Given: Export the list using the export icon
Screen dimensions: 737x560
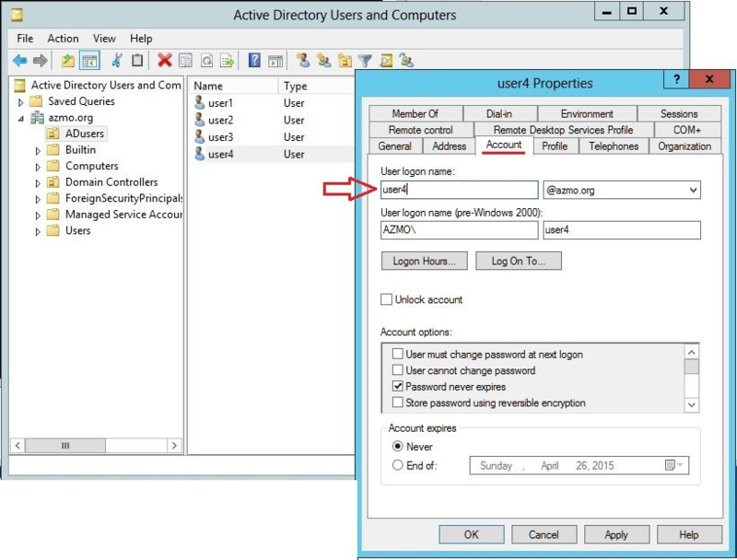Looking at the screenshot, I should point(226,63).
